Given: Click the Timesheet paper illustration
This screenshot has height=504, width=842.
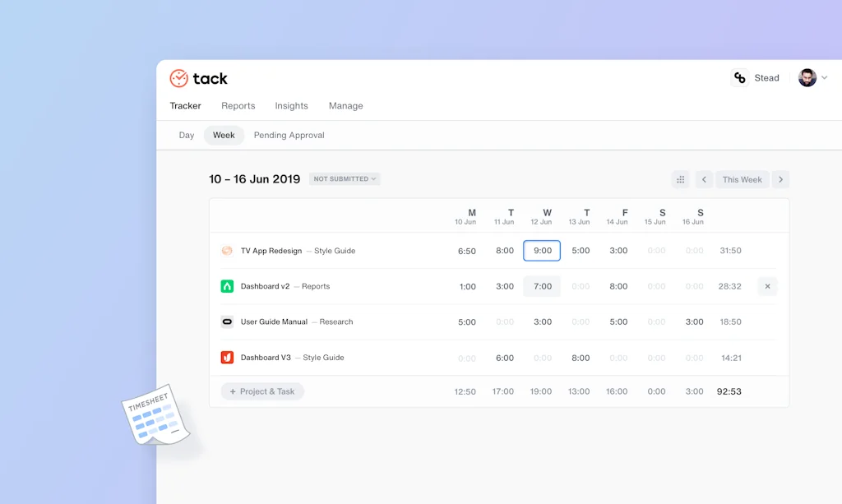Looking at the screenshot, I should pyautogui.click(x=155, y=414).
